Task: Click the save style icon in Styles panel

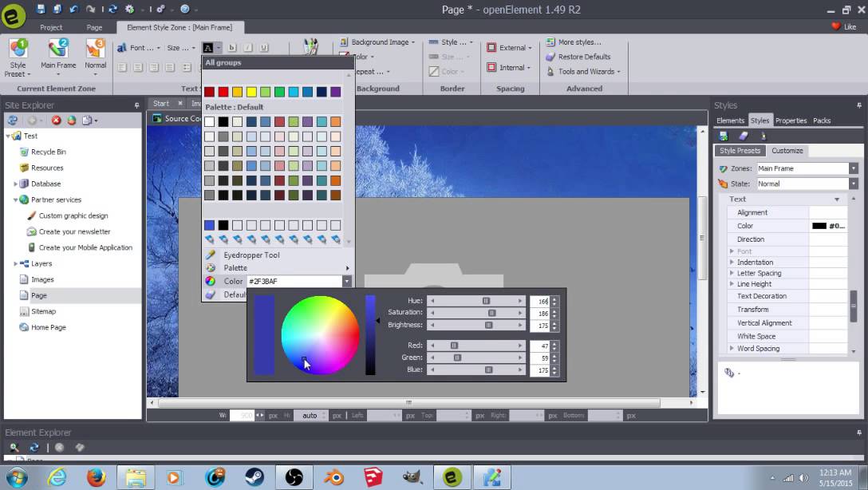Action: pyautogui.click(x=724, y=136)
